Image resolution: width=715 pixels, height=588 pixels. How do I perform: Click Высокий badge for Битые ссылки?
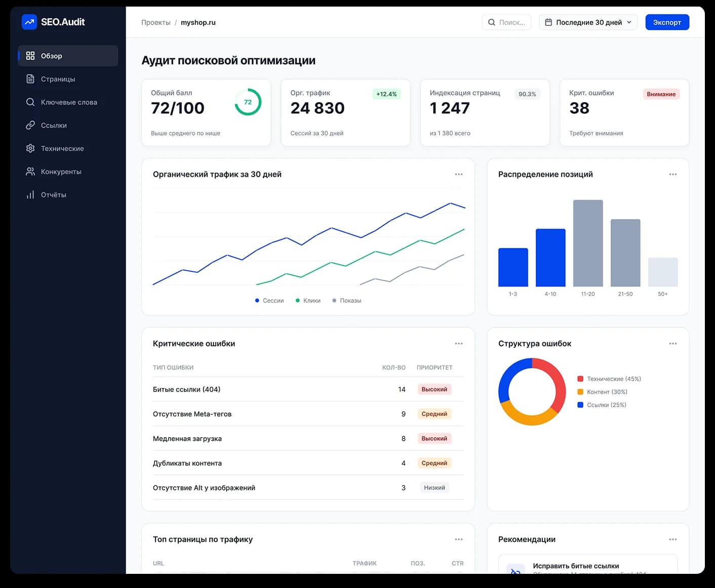point(434,389)
